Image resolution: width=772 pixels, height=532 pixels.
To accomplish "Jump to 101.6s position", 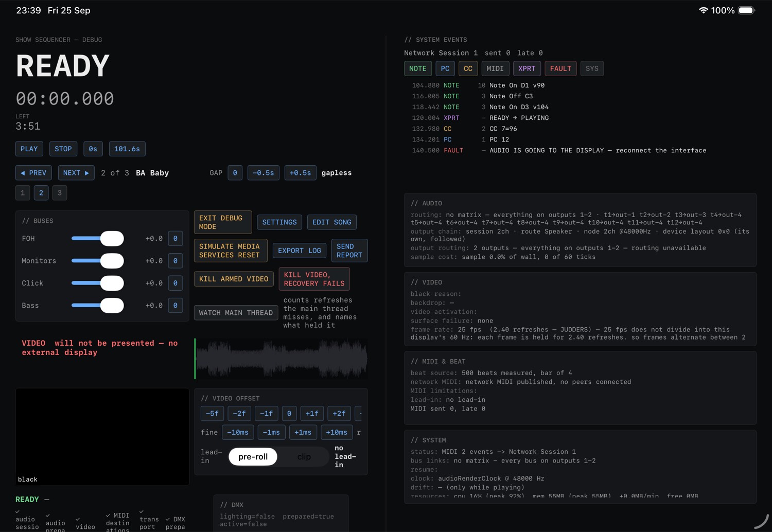I will (127, 149).
